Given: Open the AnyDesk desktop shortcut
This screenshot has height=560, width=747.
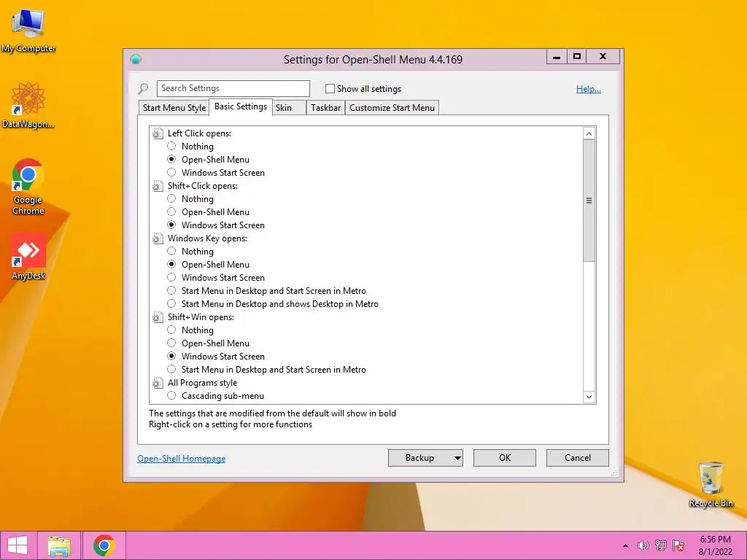Looking at the screenshot, I should tap(28, 257).
